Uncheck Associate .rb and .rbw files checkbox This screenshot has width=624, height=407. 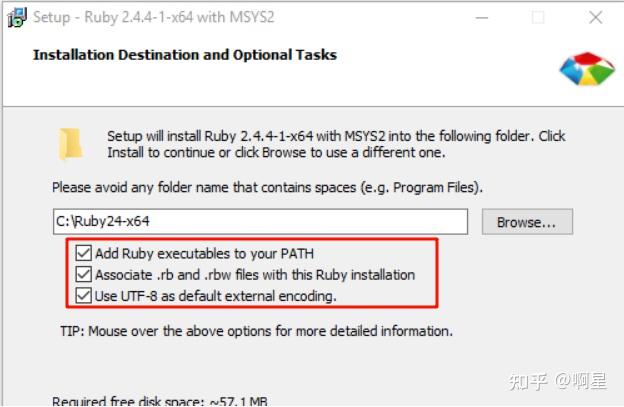click(83, 274)
